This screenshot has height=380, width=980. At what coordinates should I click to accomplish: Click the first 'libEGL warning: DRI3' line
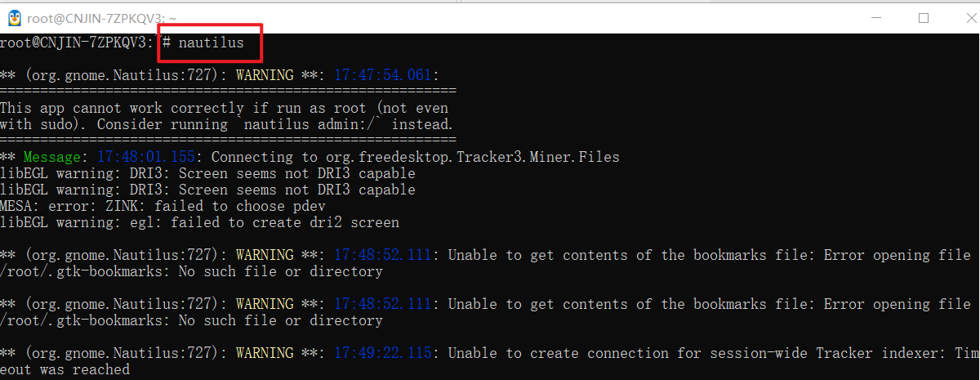[x=207, y=173]
